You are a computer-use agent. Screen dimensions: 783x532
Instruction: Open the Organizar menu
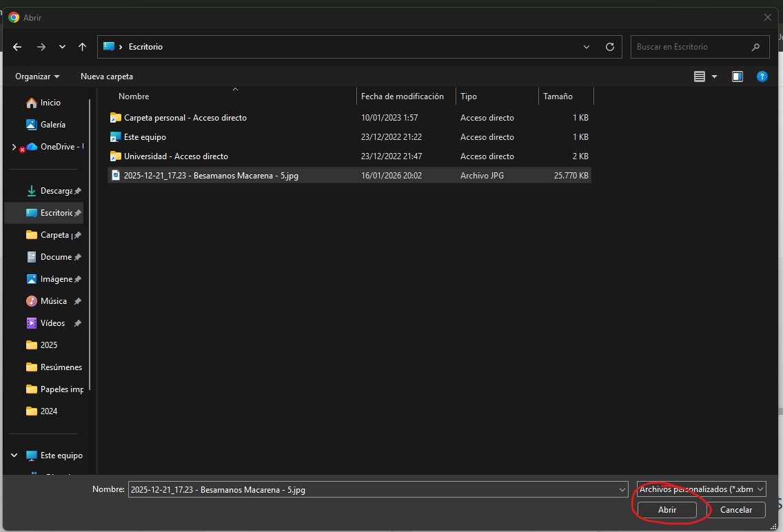pos(37,76)
